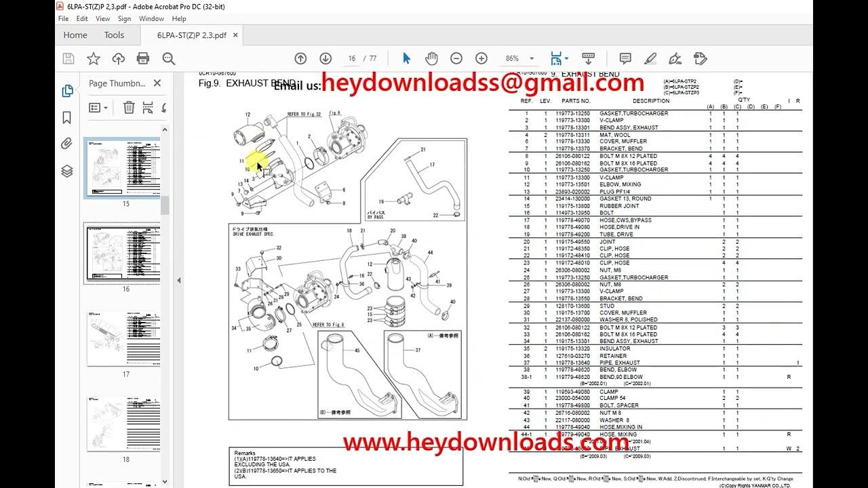868x488 pixels.
Task: Switch to the Home tab
Action: tap(75, 35)
